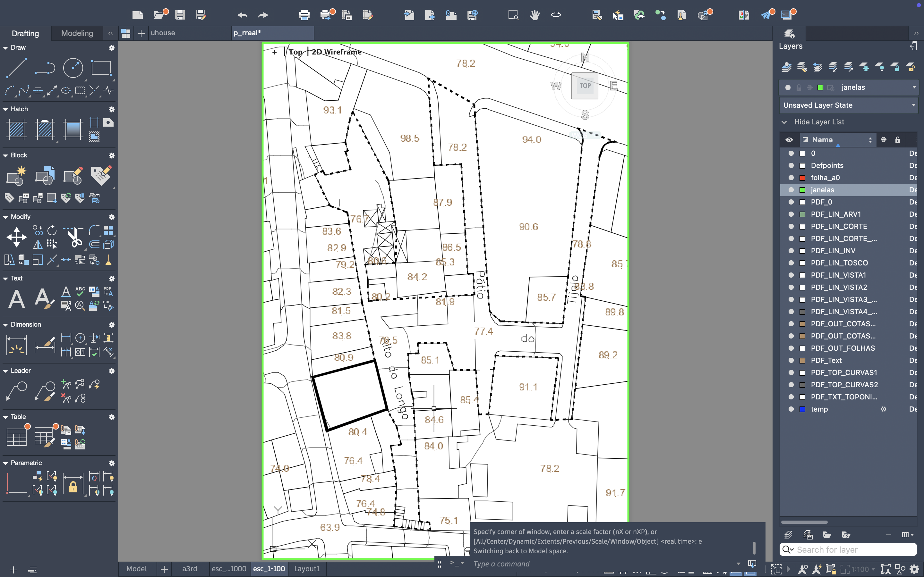924x577 pixels.
Task: Click the Move tool in Modify
Action: point(16,237)
